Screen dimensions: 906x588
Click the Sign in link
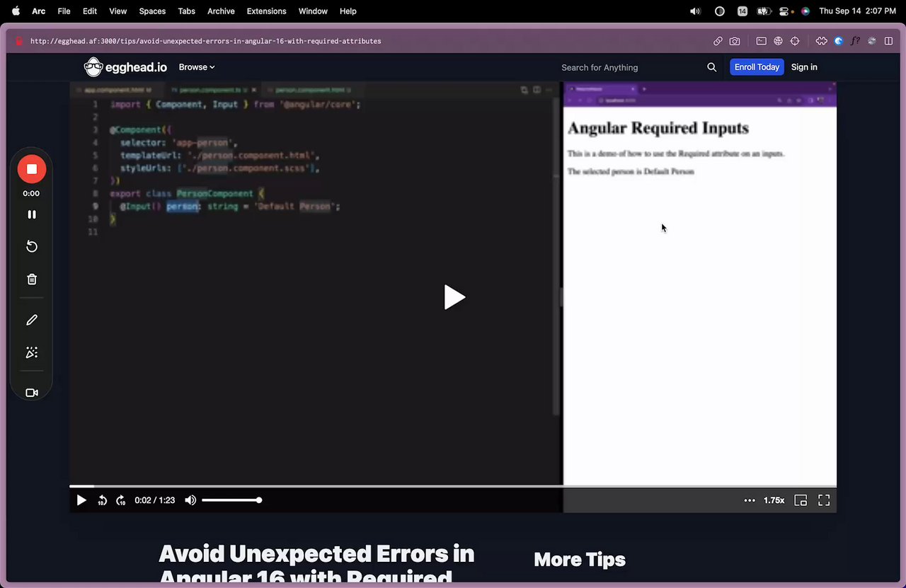(804, 67)
